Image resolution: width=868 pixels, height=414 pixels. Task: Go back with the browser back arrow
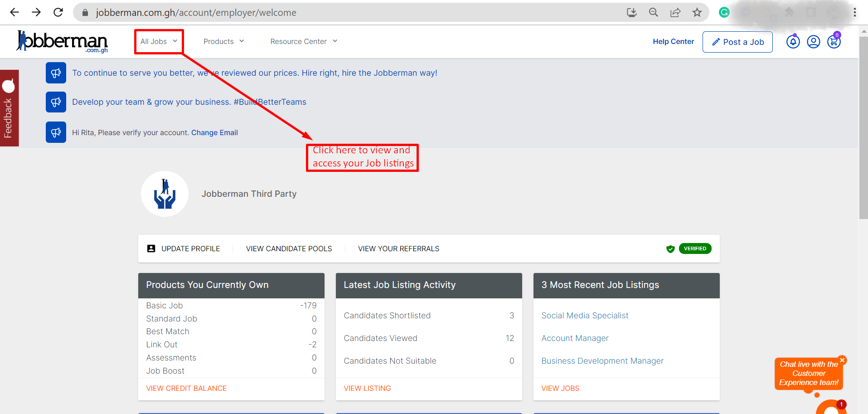click(x=15, y=12)
